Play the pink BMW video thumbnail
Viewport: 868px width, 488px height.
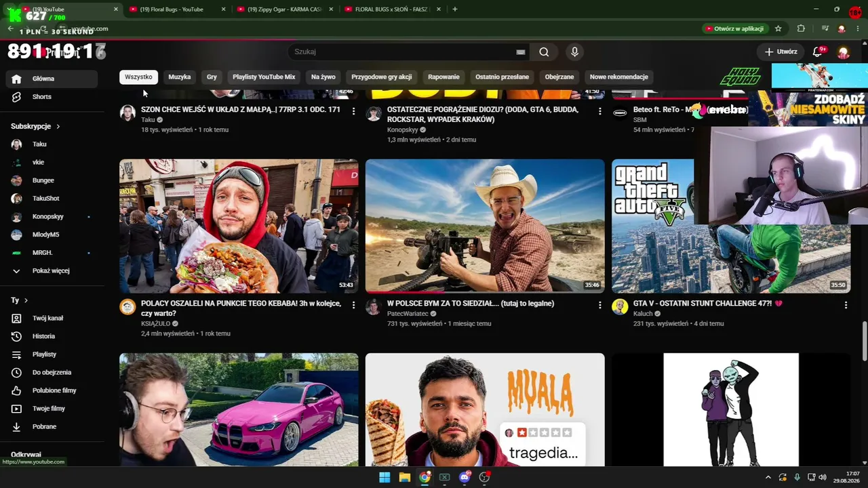pyautogui.click(x=239, y=409)
